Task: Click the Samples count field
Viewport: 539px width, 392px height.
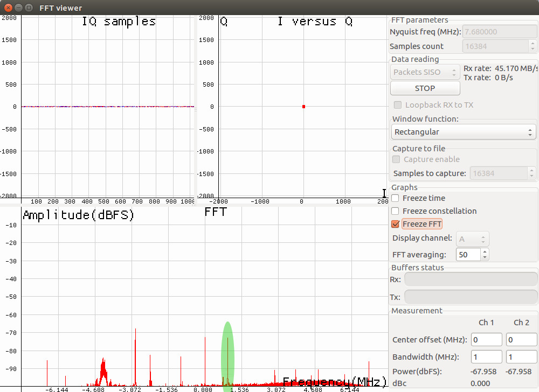Action: [495, 46]
